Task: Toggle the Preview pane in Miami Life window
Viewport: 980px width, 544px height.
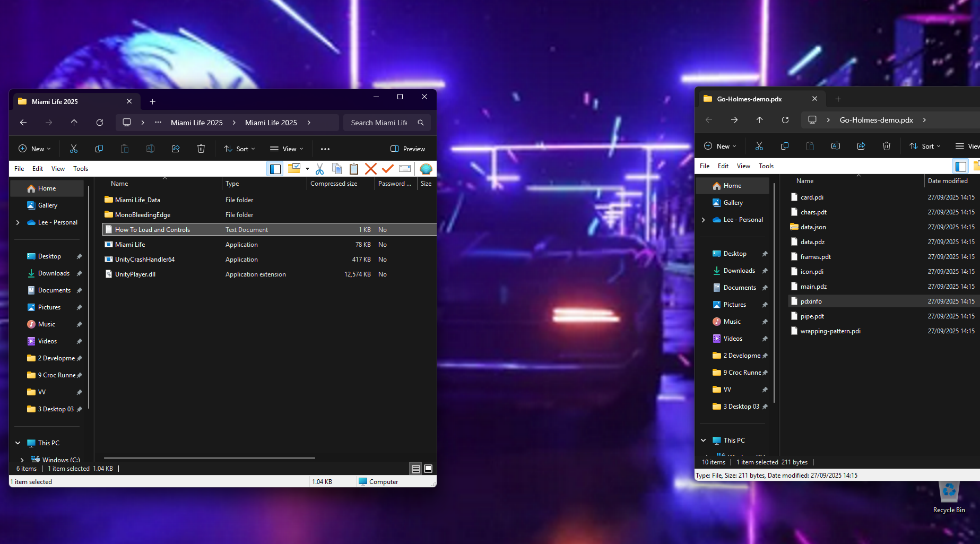Action: (x=407, y=149)
